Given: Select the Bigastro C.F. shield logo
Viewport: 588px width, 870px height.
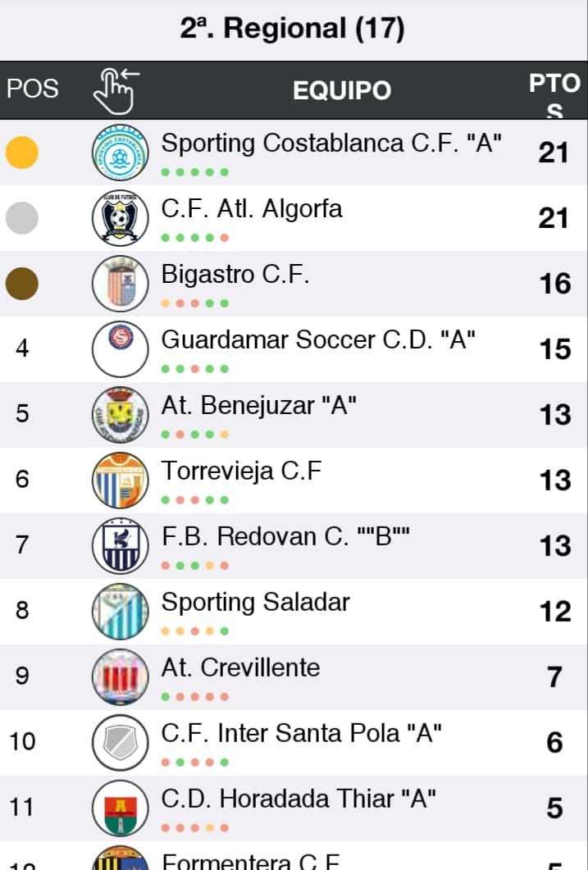Looking at the screenshot, I should pyautogui.click(x=121, y=284).
